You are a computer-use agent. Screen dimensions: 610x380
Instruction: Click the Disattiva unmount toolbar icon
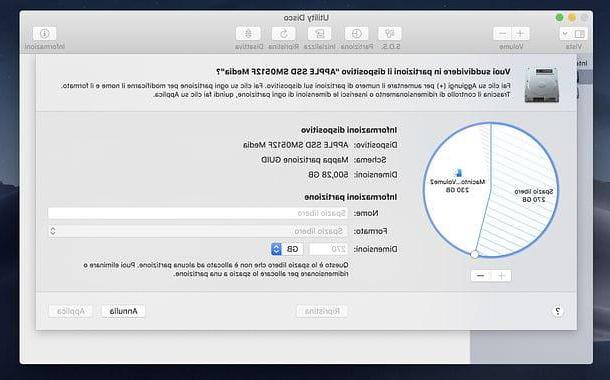[248, 34]
